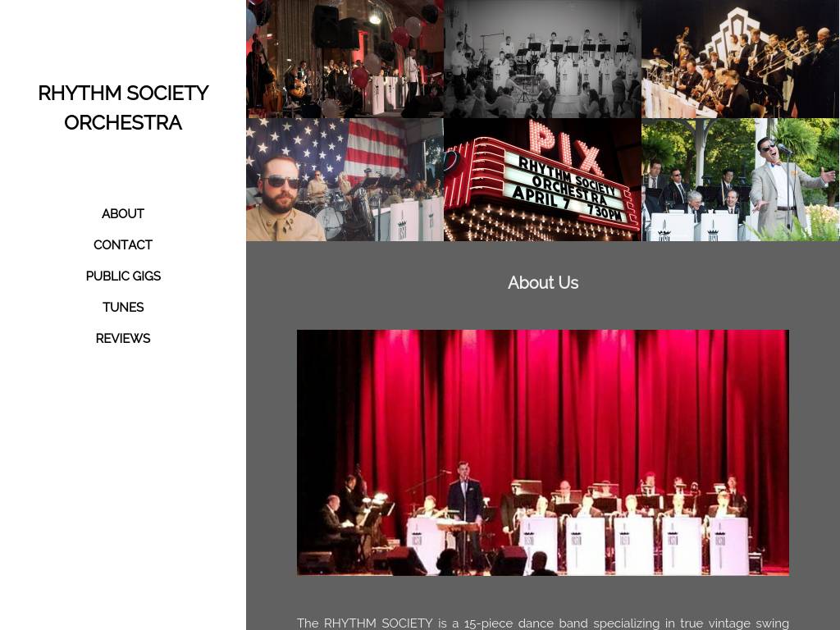Viewport: 840px width, 630px height.
Task: Select Tunes in the navigation menu
Action: pos(123,307)
